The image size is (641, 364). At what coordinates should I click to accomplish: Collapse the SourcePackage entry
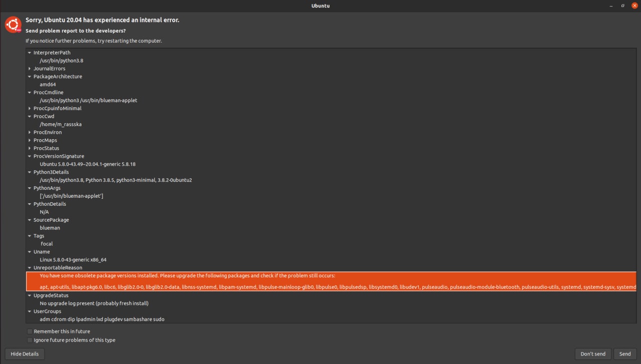tap(30, 220)
